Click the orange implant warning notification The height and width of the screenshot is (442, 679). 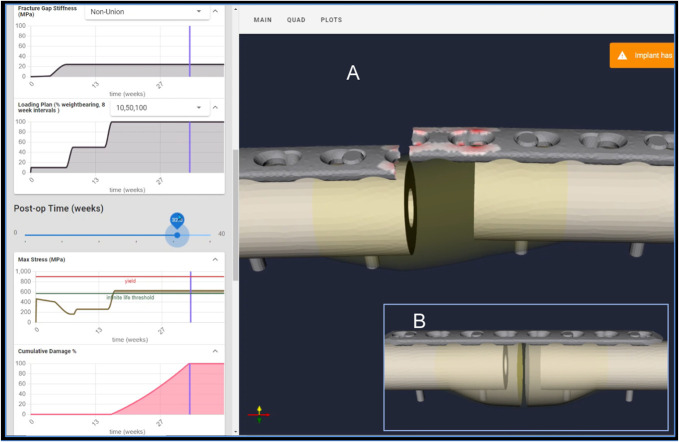tap(645, 56)
